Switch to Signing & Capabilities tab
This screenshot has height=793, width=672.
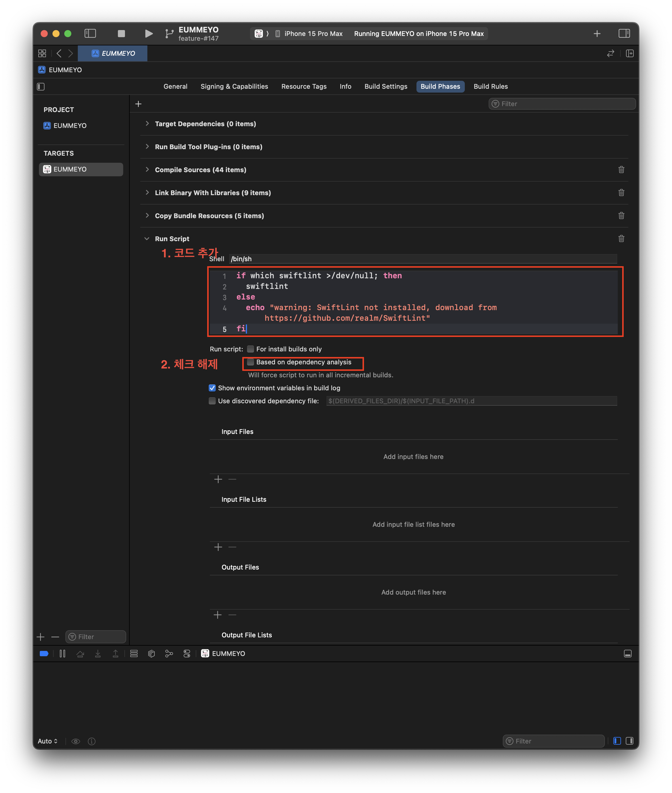coord(234,86)
